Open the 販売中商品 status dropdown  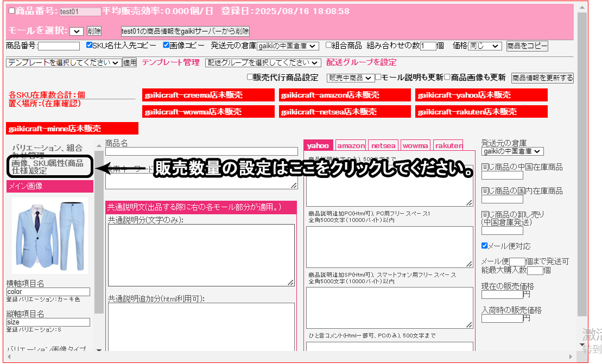(350, 78)
